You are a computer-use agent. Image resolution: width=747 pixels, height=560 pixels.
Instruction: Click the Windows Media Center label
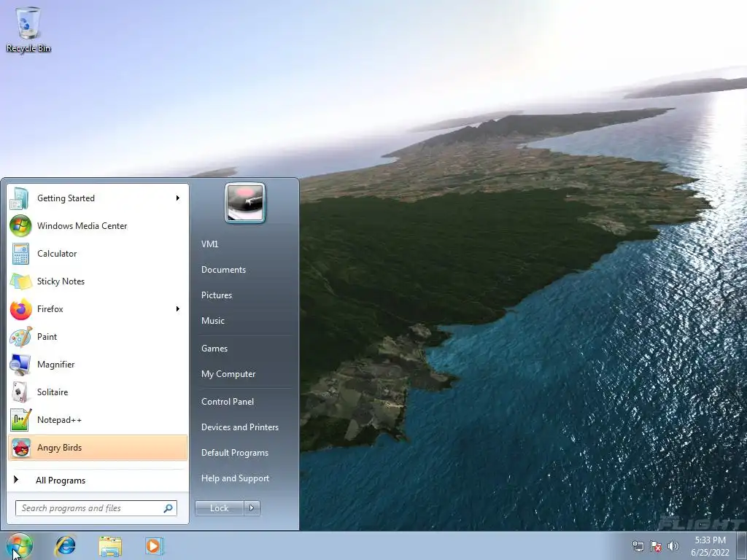(x=82, y=226)
